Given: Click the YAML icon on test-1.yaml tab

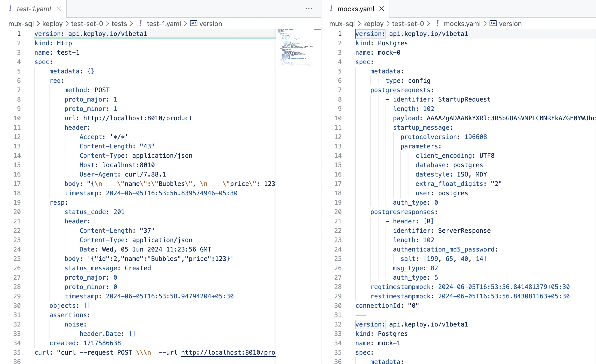Looking at the screenshot, I should click(10, 9).
